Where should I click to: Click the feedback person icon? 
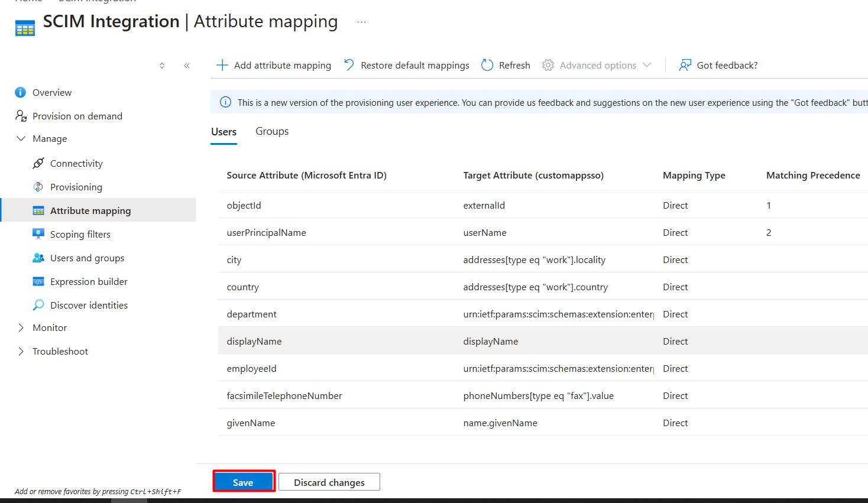685,65
